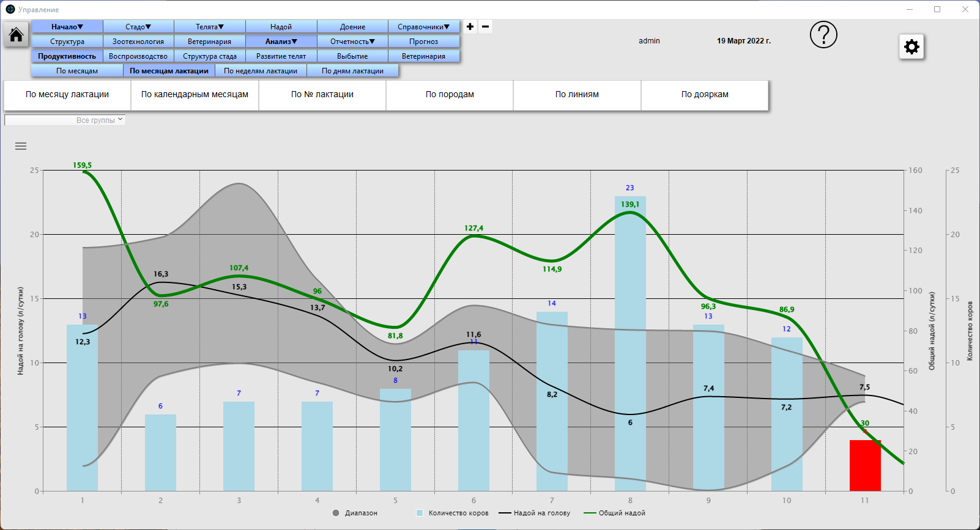This screenshot has width=980, height=530.
Task: Switch to the Структура стада tab
Action: pyautogui.click(x=210, y=56)
